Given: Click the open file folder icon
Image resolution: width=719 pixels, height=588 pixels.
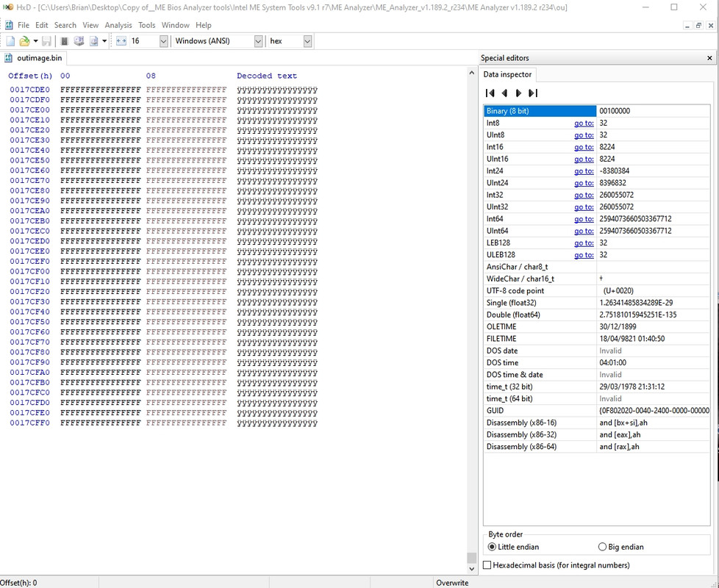Looking at the screenshot, I should (24, 41).
